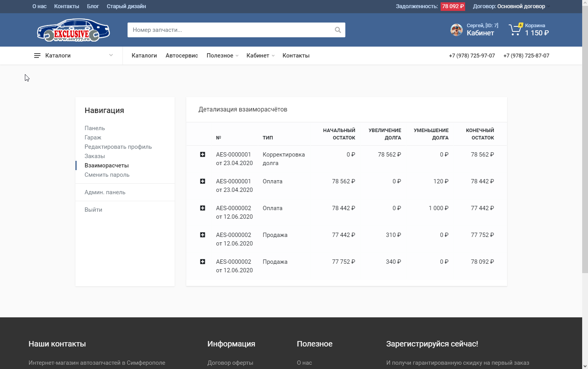Click the 77 442 ₽ final balance cell
Image resolution: width=588 pixels, height=369 pixels.
click(x=482, y=208)
